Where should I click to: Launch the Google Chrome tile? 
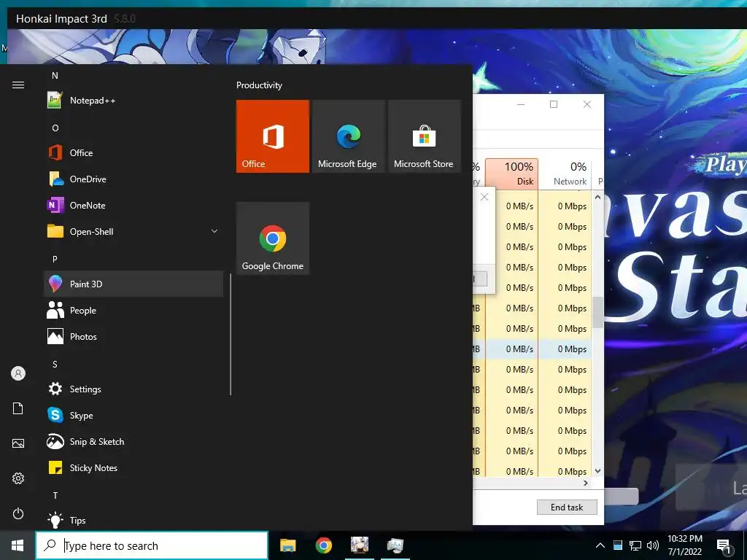coord(273,238)
